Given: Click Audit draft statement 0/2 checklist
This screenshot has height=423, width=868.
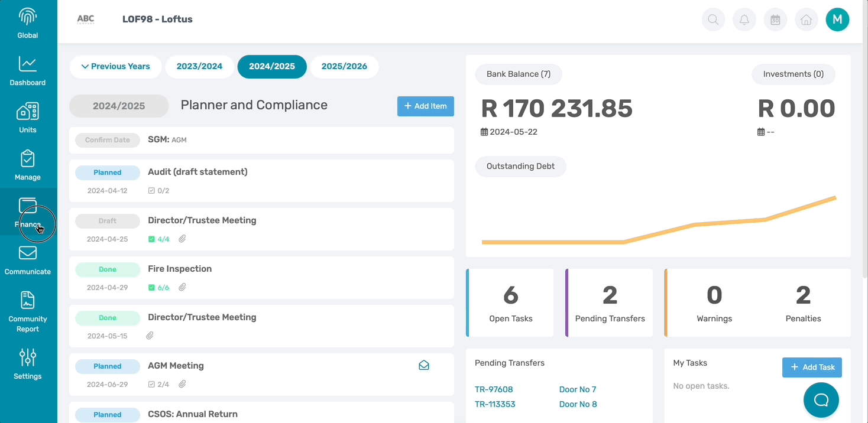Looking at the screenshot, I should tap(158, 191).
